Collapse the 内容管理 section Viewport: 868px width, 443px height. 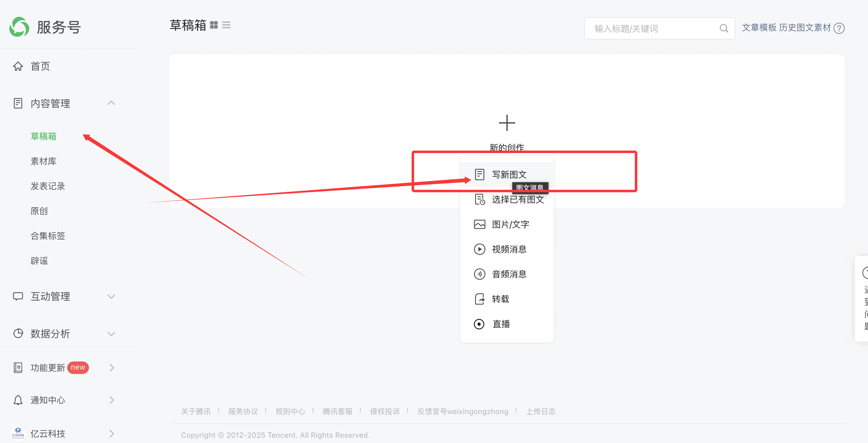pyautogui.click(x=111, y=103)
